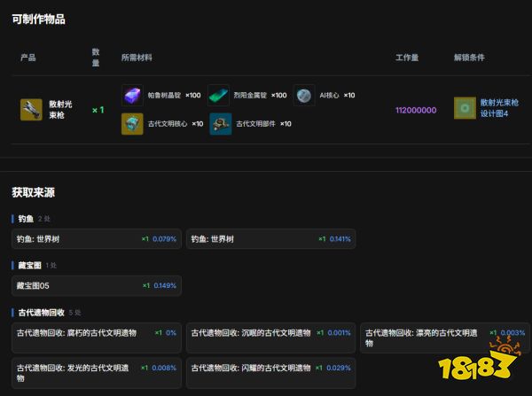
Task: Click the 解锁条件 column header
Action: point(469,58)
